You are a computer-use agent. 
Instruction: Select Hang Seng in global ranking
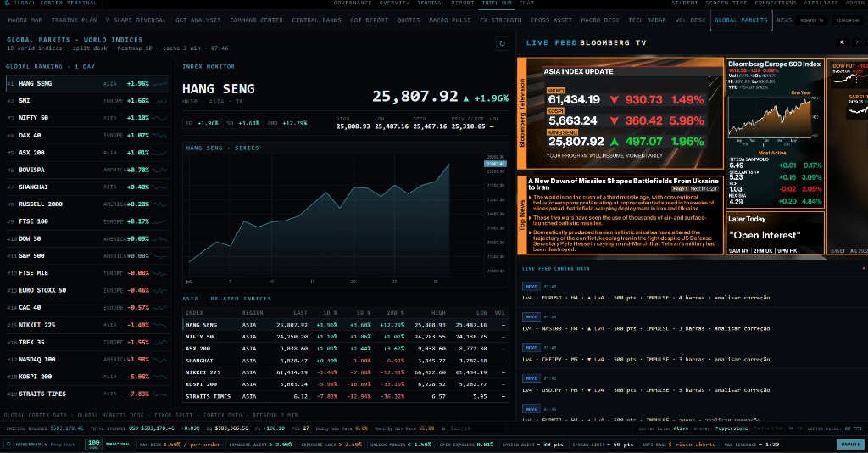pos(86,84)
